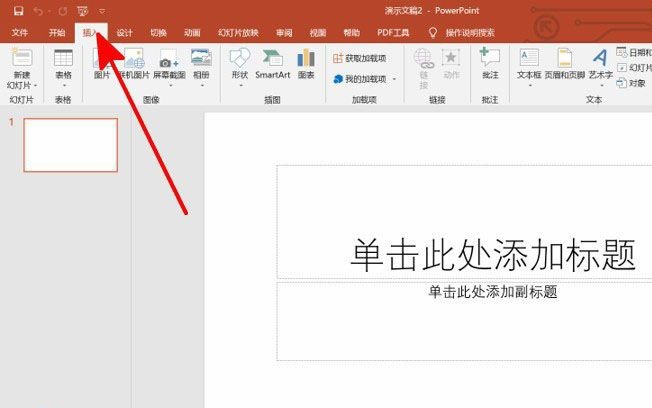Expand the 我的加载项 dropdown arrow
The width and height of the screenshot is (652, 408).
[394, 78]
